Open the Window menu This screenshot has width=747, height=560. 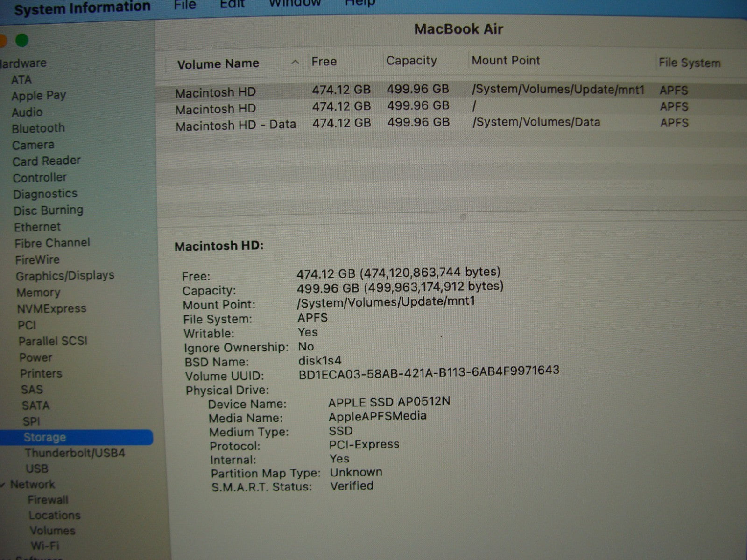(295, 4)
